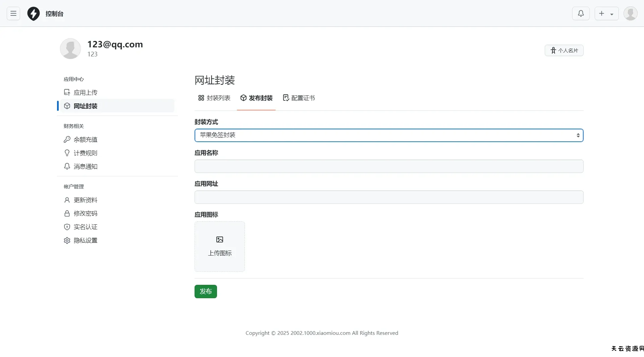Open 更新资料 account page
Viewport: 644px width, 357px height.
[x=85, y=200]
